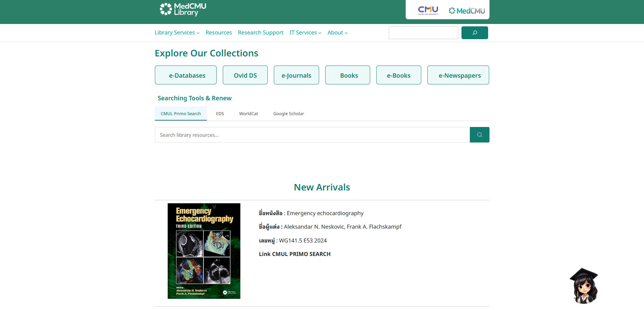Click the header search magnifier button
Screen dimensions: 644x310
(x=475, y=33)
